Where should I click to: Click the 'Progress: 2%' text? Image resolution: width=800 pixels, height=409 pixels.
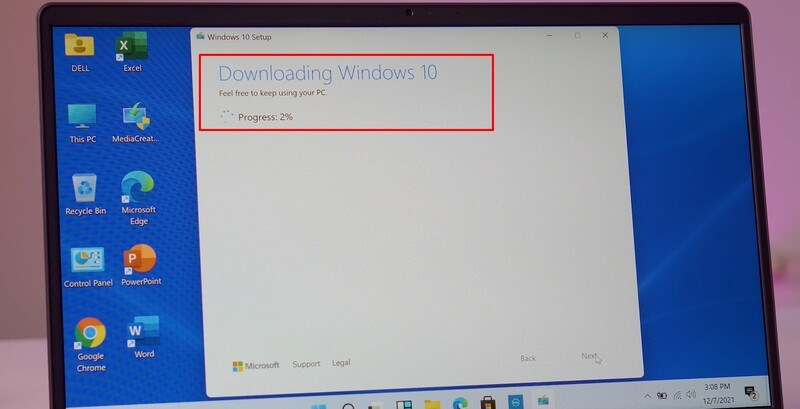(265, 117)
